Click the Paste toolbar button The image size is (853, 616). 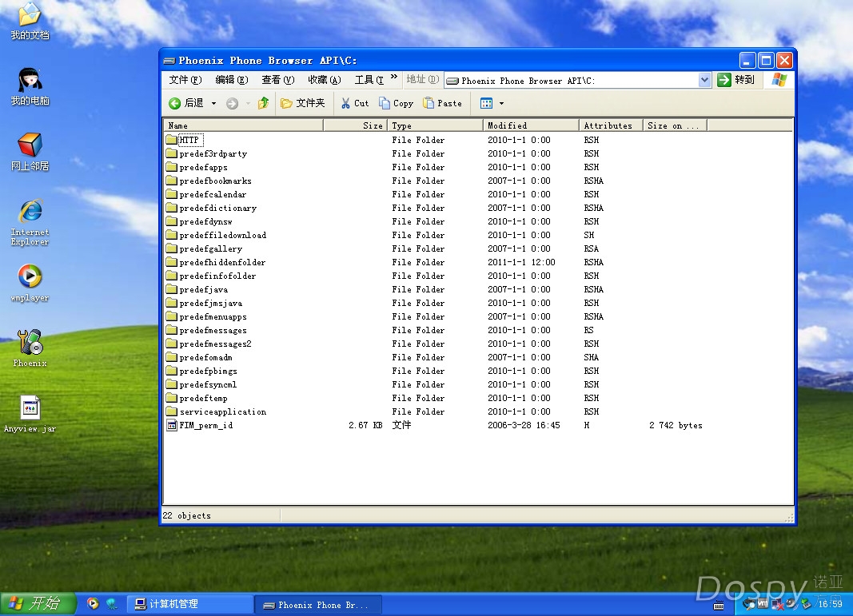[442, 103]
